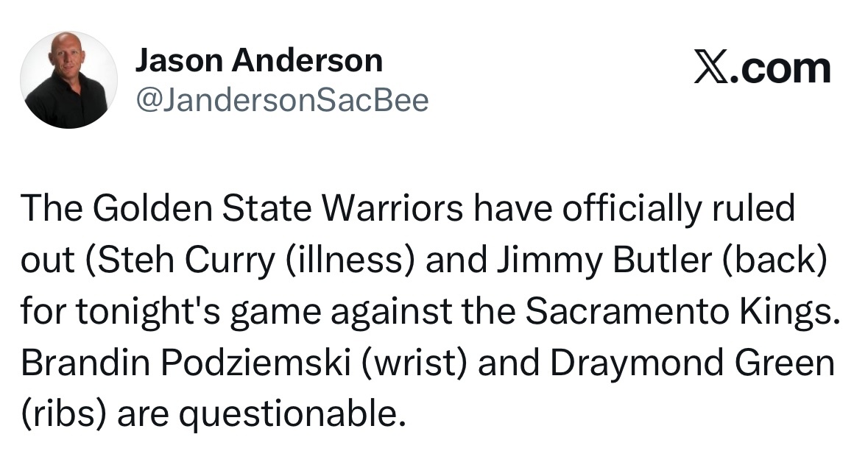The image size is (868, 476).
Task: Click "Sacramento Kings" in the post
Action: 680,313
